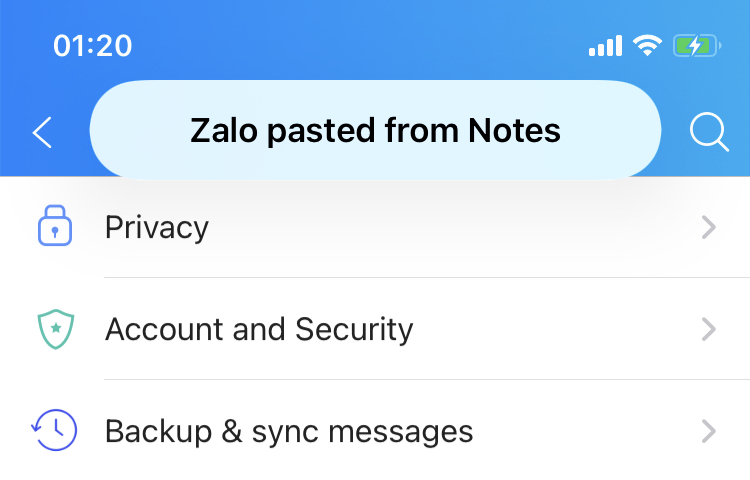Viewport: 750px width, 480px height.
Task: Tap empty space in the Privacy row
Action: (454, 227)
